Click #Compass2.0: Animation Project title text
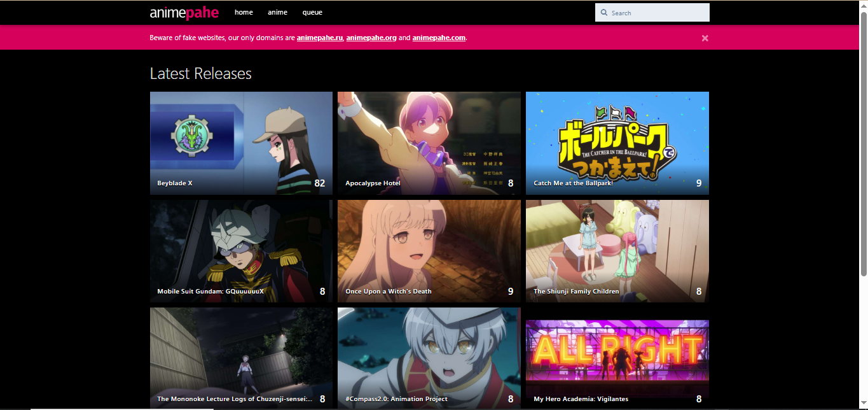The width and height of the screenshot is (868, 410). tap(396, 399)
